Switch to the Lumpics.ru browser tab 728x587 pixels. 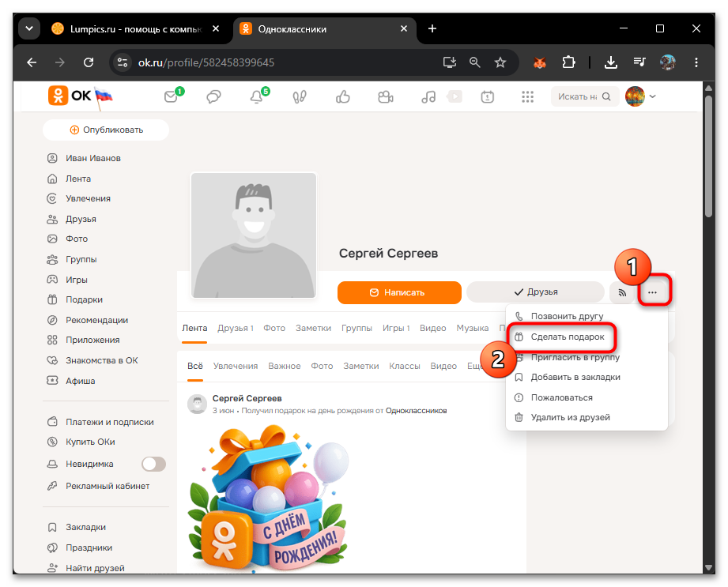(x=135, y=28)
